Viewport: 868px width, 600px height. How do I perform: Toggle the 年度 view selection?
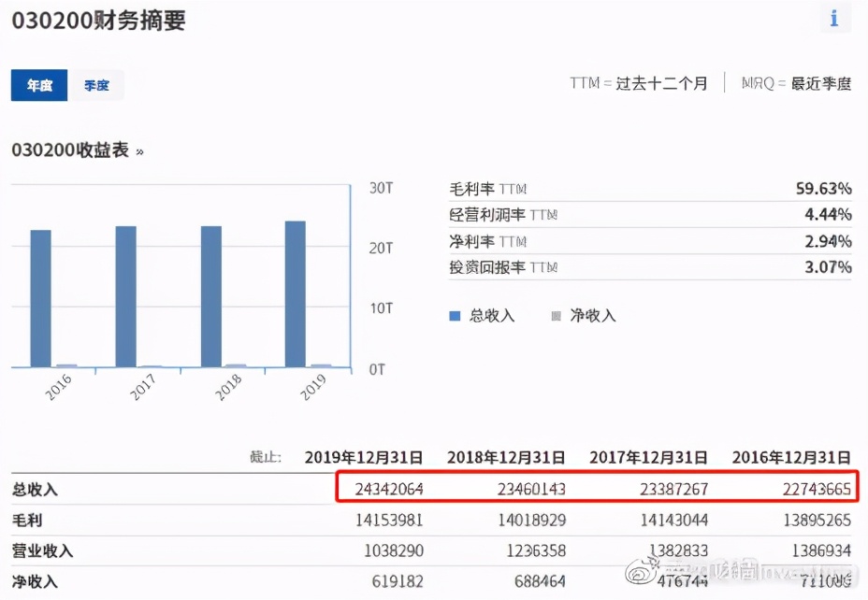(x=38, y=85)
